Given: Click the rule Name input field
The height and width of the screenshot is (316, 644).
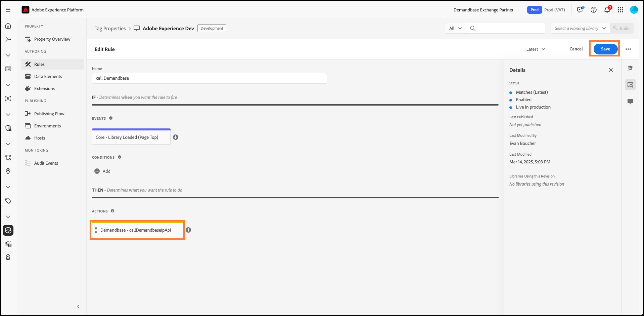Looking at the screenshot, I should (209, 78).
